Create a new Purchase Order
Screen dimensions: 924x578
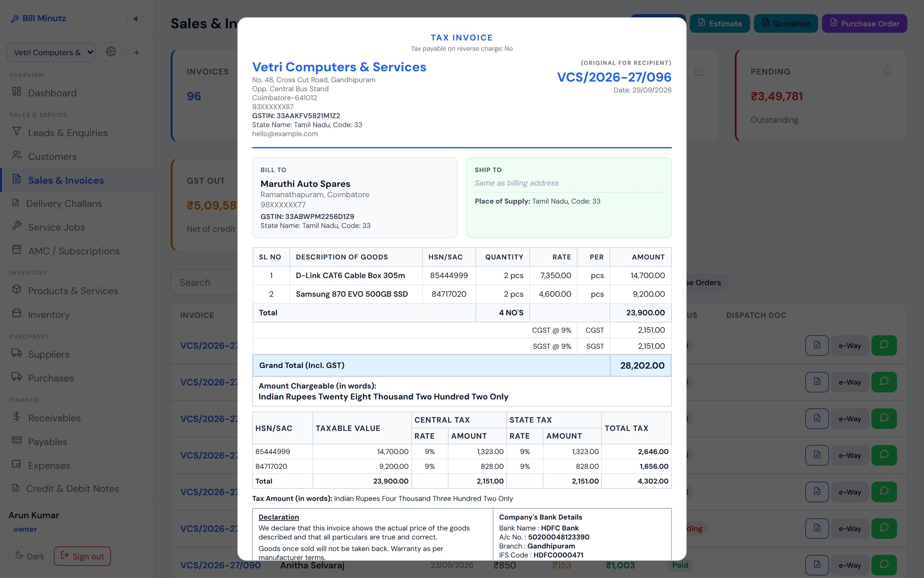864,23
